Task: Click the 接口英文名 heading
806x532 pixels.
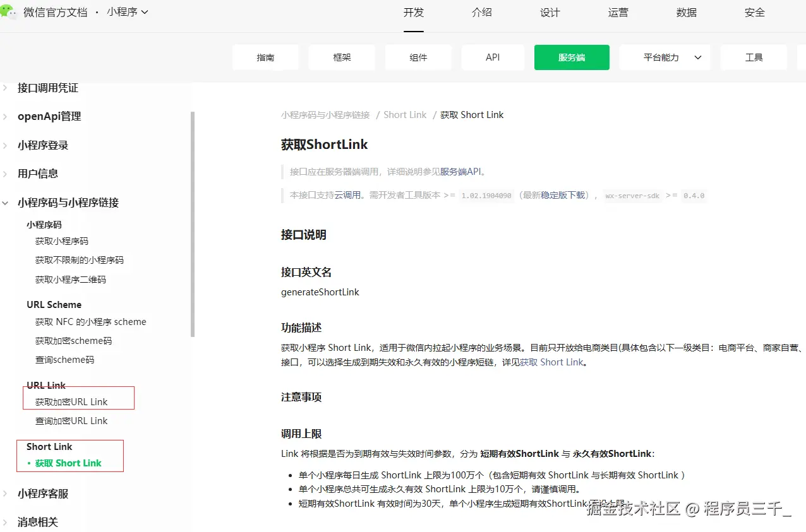Action: coord(306,273)
